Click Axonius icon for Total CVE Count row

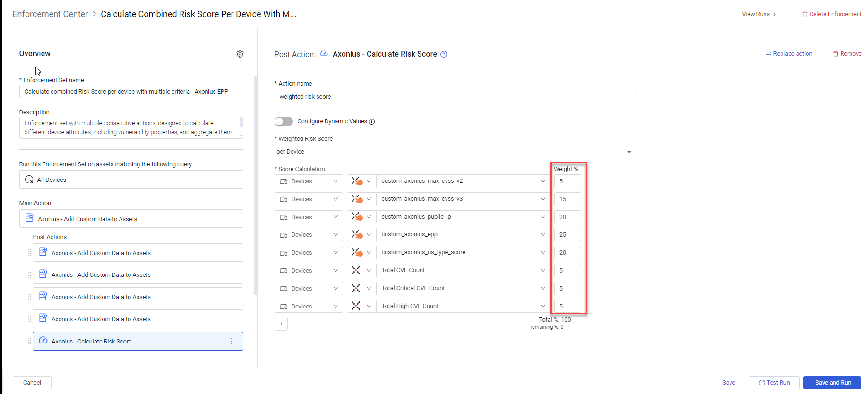point(356,270)
